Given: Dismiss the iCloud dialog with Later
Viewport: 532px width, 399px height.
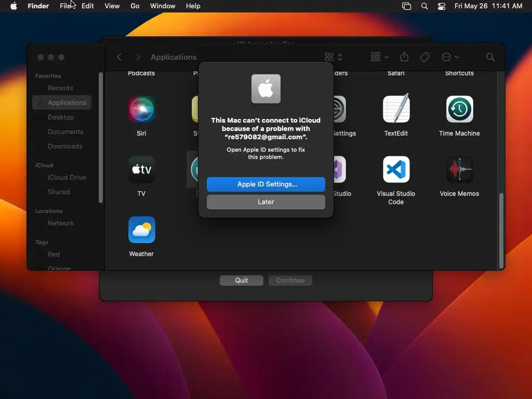Looking at the screenshot, I should coord(265,202).
